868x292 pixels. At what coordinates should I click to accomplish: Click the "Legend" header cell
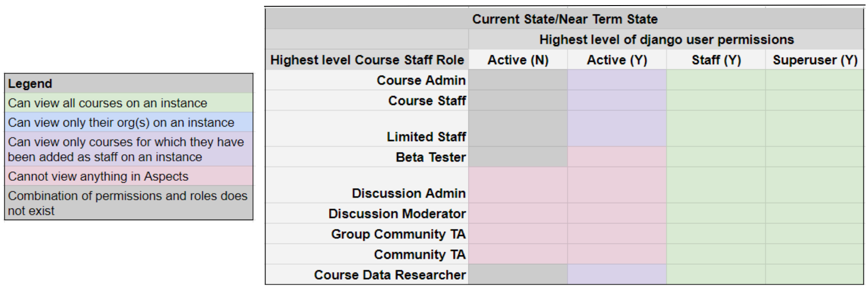coord(30,83)
